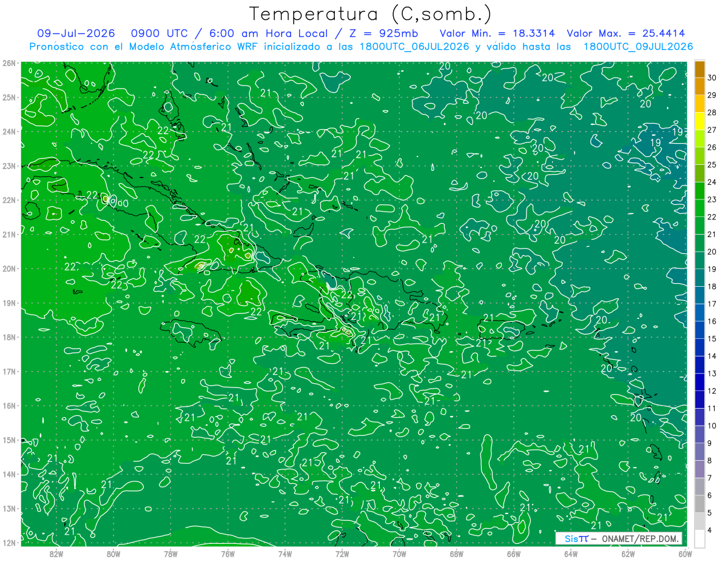Image resolution: width=728 pixels, height=562 pixels.
Task: Click the longitude axis label 78W
Action: 170,553
